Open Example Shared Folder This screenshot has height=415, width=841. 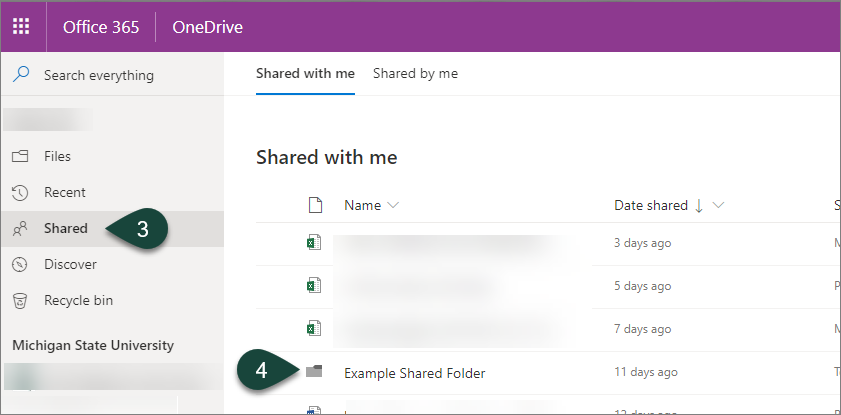(415, 373)
